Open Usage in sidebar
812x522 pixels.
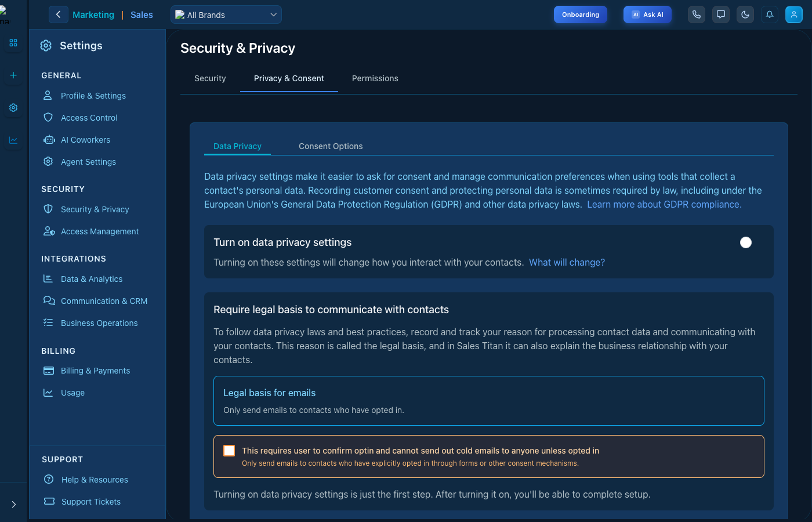click(72, 393)
